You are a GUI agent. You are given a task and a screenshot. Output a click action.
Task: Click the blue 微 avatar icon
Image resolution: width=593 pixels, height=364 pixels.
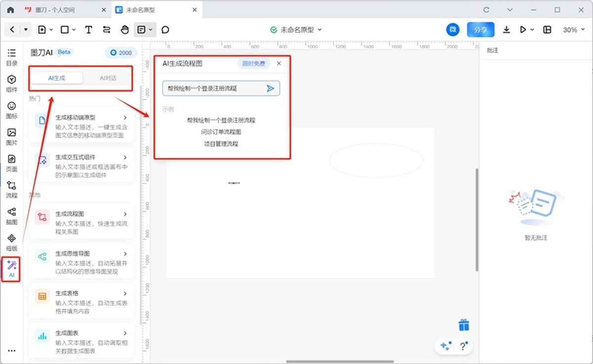453,30
